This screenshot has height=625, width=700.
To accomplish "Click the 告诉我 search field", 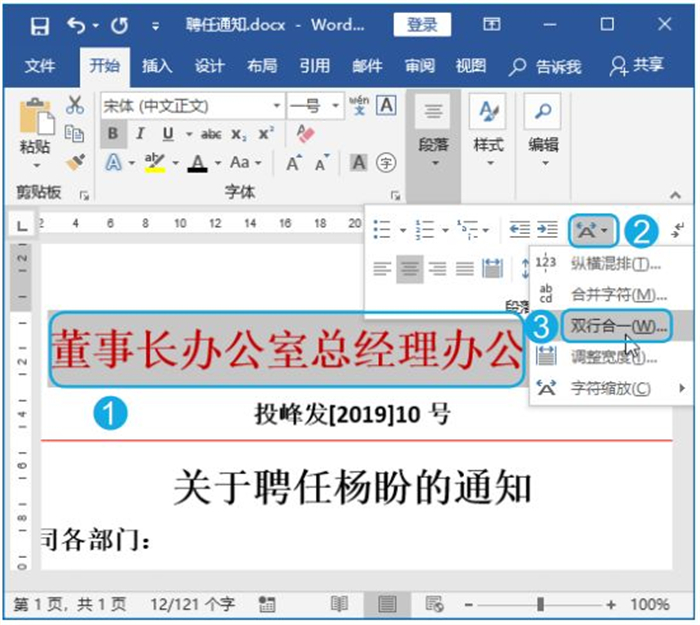I will point(545,66).
